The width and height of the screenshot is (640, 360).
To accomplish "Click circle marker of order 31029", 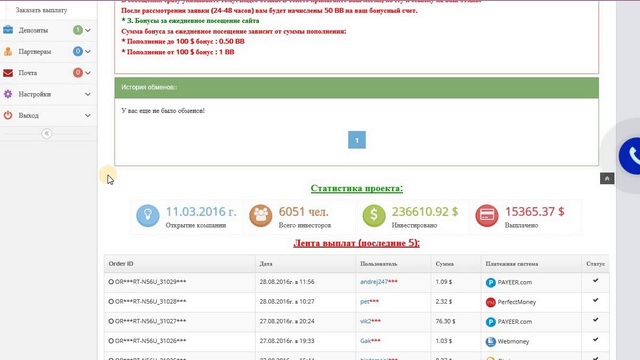I will (111, 282).
